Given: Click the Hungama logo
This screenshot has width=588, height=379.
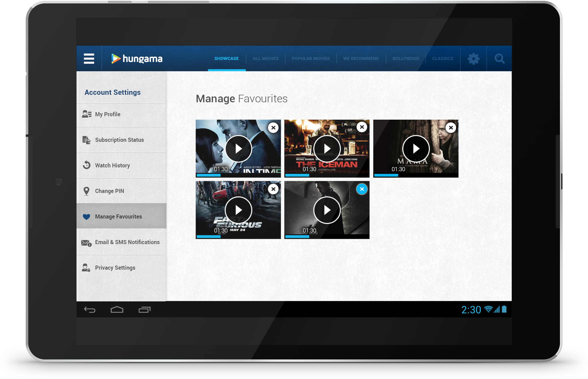Looking at the screenshot, I should 137,59.
